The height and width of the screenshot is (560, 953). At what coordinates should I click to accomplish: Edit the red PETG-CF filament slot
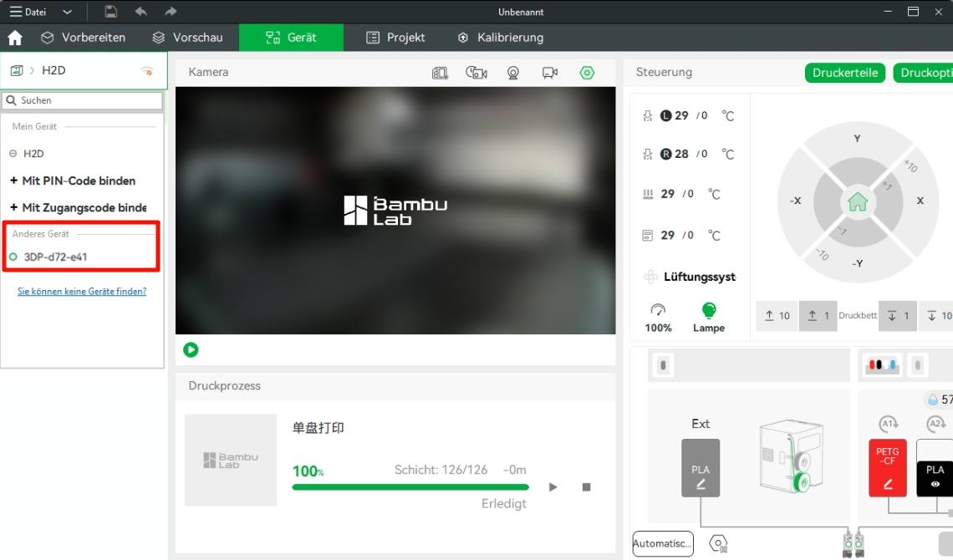pos(887,468)
